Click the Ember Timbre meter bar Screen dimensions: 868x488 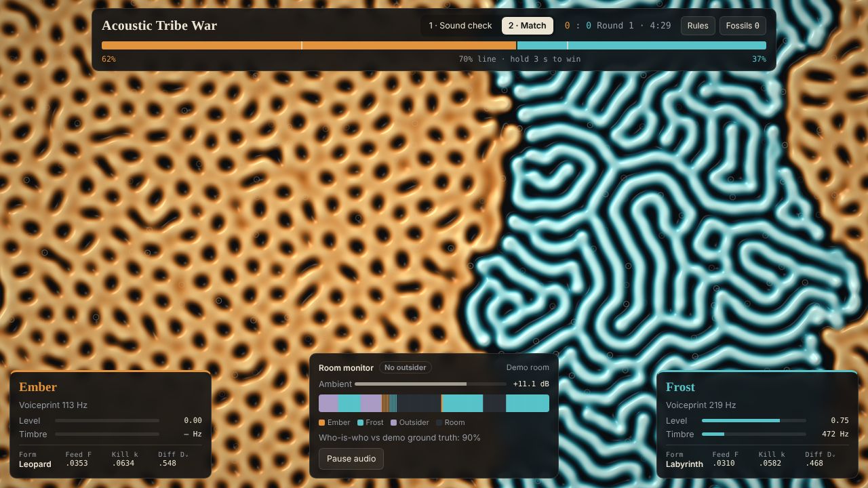(107, 434)
